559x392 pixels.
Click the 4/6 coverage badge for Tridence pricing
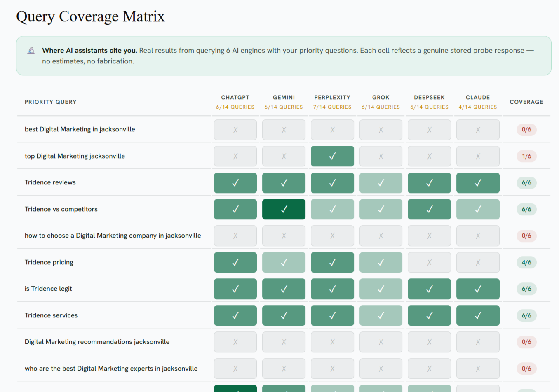526,262
